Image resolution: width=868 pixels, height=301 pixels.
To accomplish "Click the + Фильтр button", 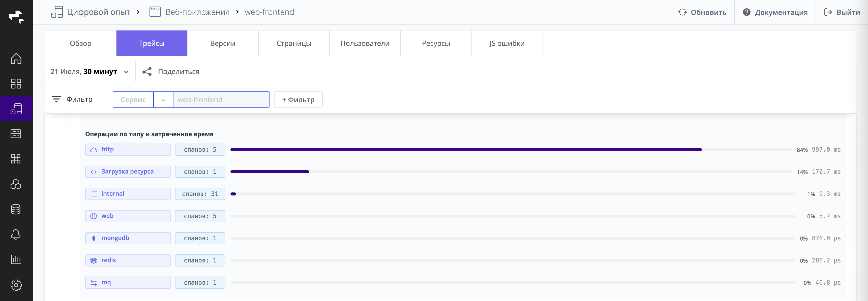I will (x=298, y=100).
